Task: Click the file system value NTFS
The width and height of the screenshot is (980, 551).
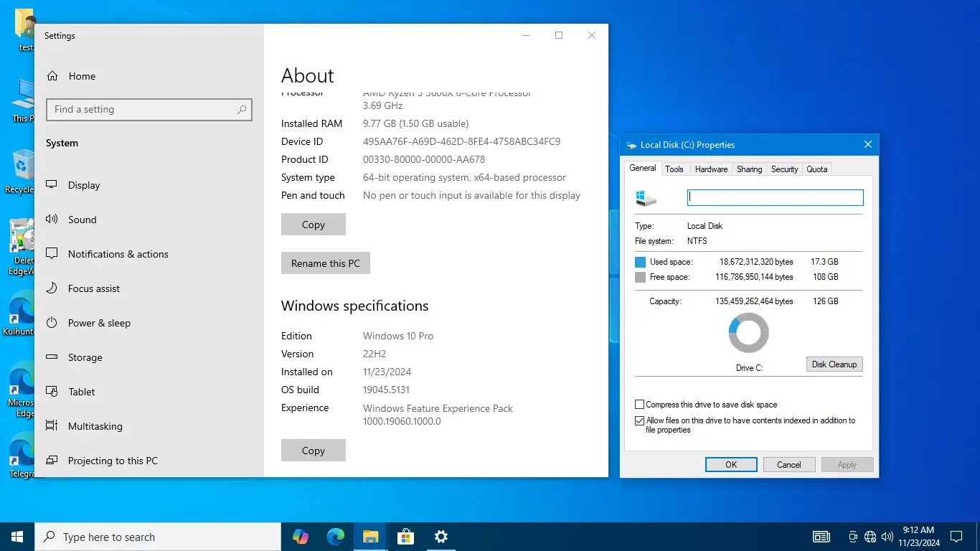Action: [x=697, y=241]
